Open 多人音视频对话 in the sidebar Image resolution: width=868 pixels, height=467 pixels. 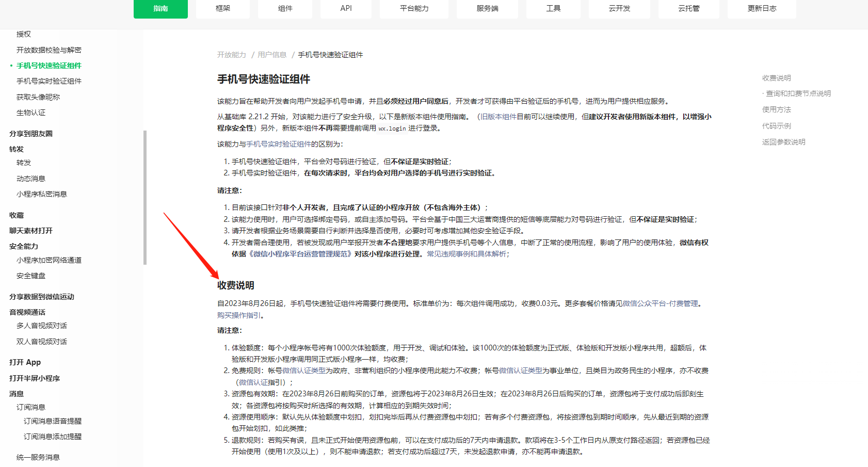pyautogui.click(x=42, y=326)
